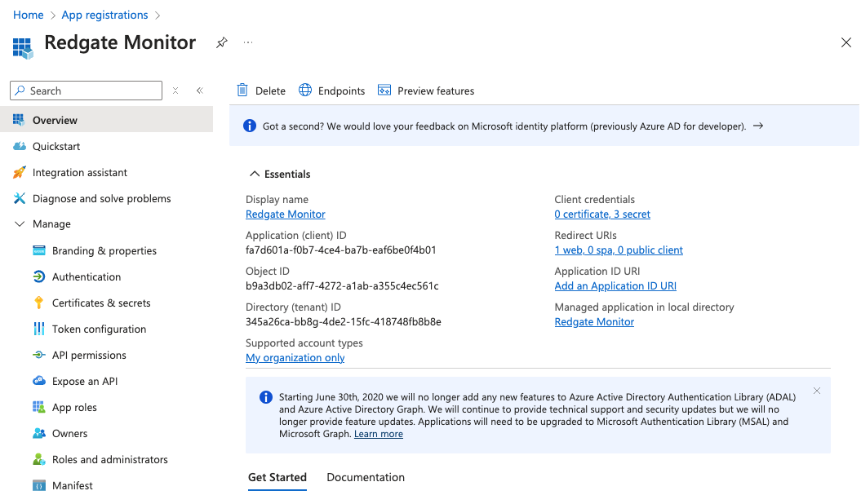Dismiss the ADAL deprecation notice

click(x=816, y=391)
